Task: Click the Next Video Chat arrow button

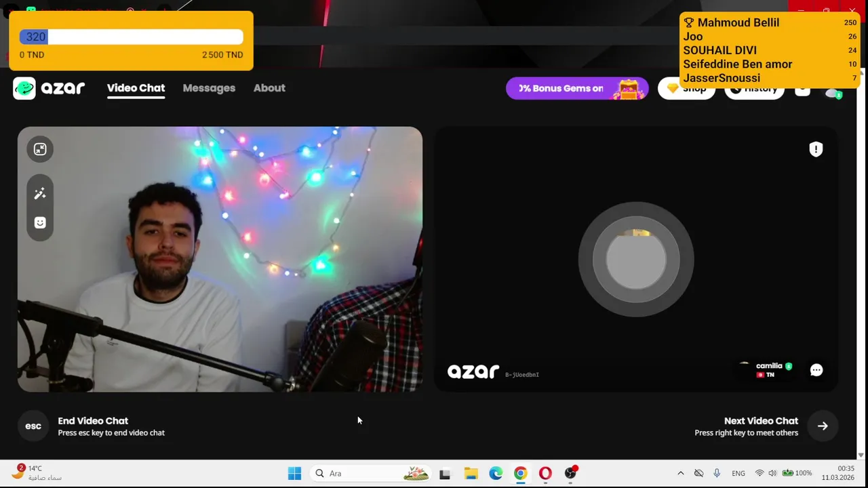Action: click(x=823, y=426)
